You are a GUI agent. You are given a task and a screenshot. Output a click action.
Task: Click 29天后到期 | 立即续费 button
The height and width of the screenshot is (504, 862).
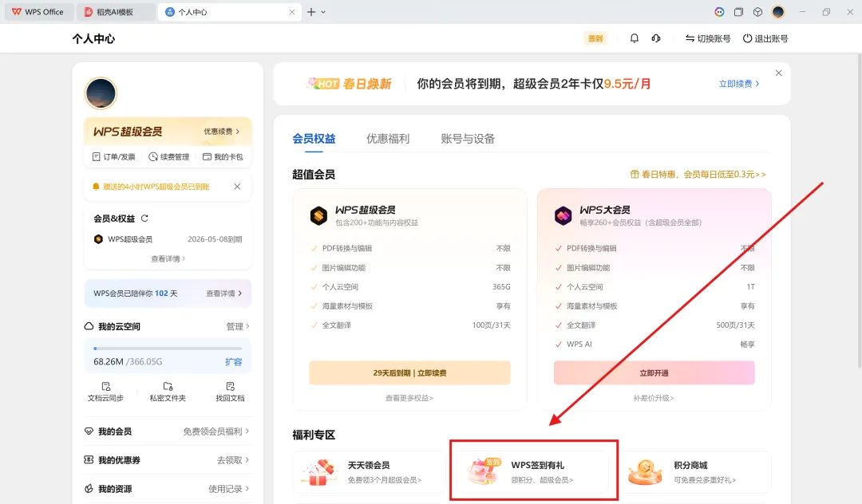click(409, 372)
